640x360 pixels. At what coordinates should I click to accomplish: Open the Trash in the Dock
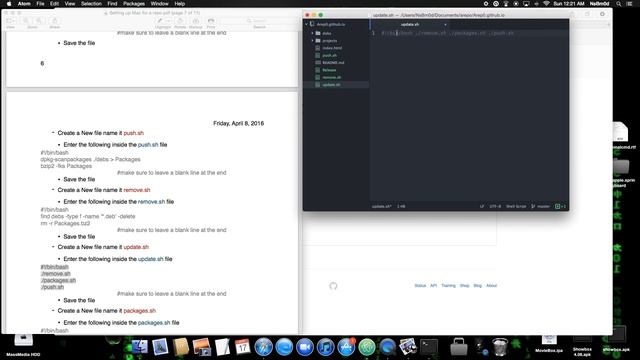coord(500,347)
